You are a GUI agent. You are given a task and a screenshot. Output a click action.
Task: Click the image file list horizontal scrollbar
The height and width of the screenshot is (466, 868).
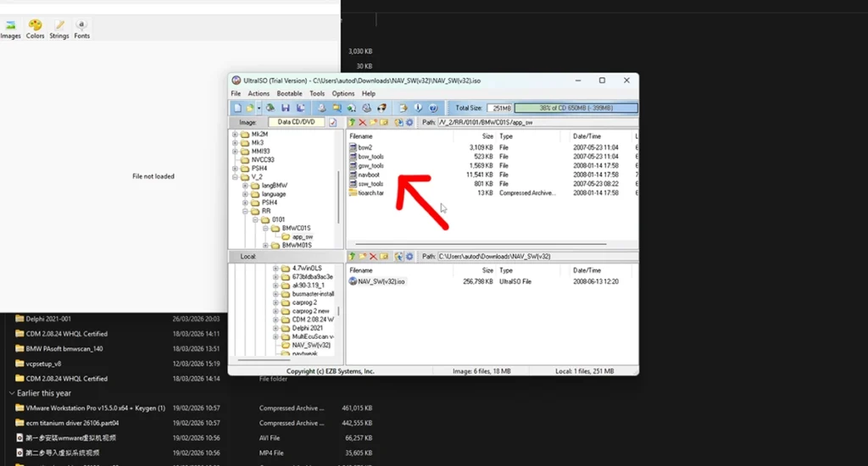(481, 244)
